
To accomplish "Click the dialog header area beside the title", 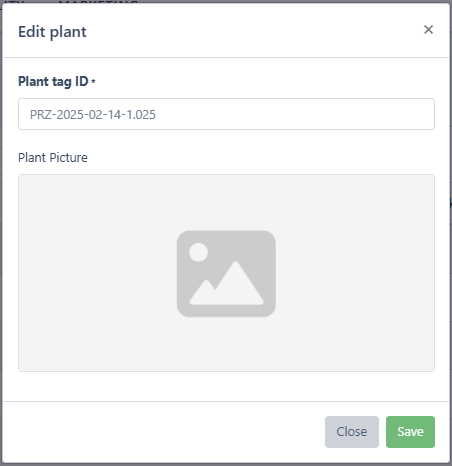I will point(253,31).
